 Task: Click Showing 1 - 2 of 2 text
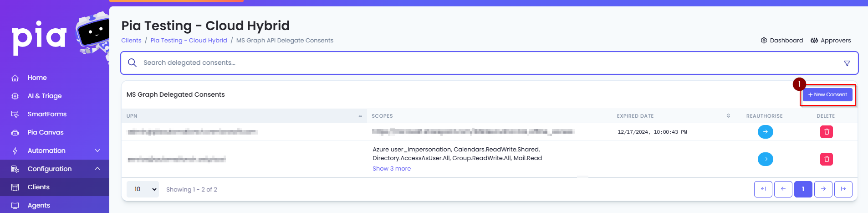191,189
